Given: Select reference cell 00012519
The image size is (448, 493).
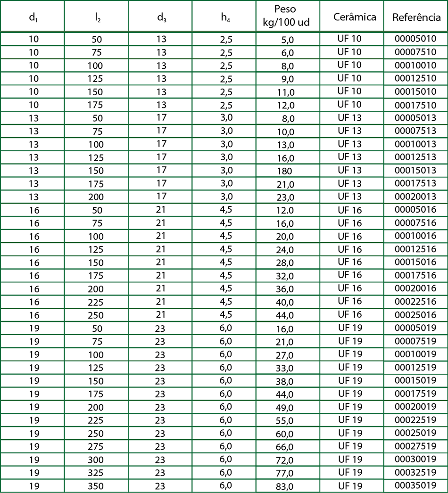Looking at the screenshot, I should click(x=415, y=367).
